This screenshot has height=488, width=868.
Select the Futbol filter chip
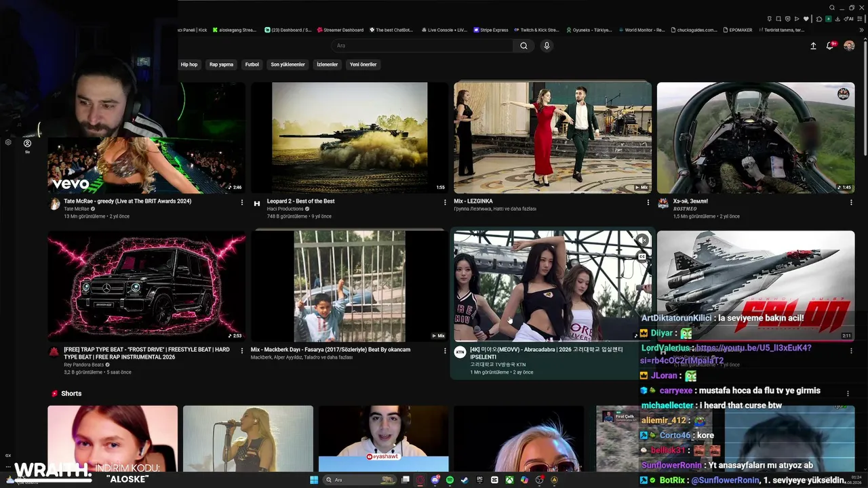click(252, 64)
